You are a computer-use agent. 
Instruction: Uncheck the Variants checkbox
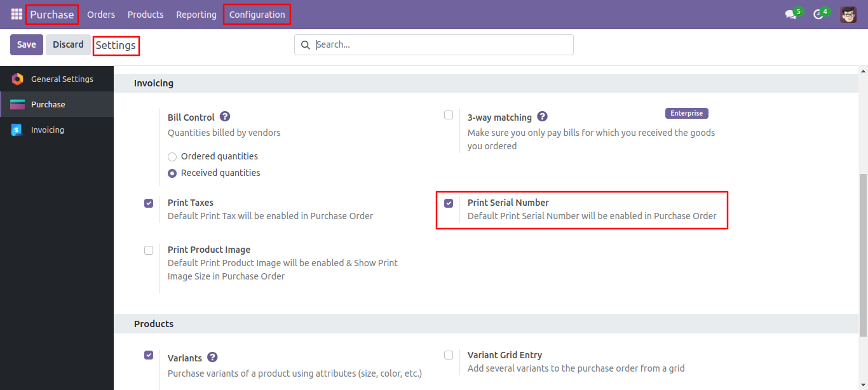(x=149, y=355)
